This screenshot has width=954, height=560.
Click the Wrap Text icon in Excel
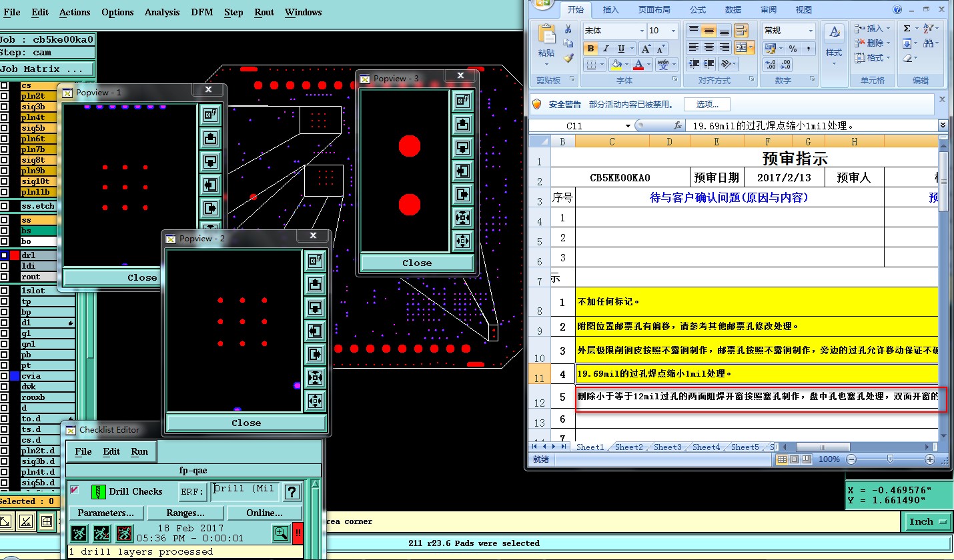tap(741, 31)
